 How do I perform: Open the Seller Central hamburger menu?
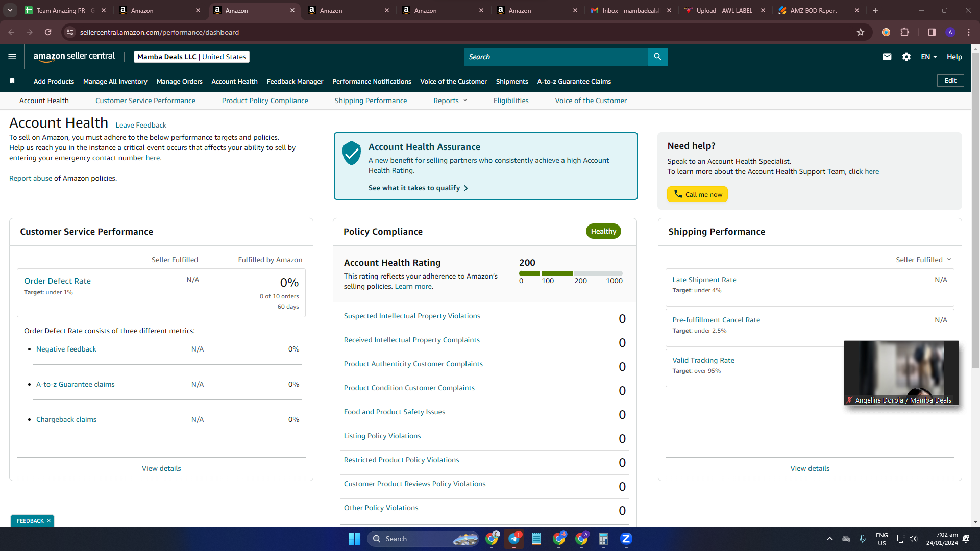click(x=12, y=57)
